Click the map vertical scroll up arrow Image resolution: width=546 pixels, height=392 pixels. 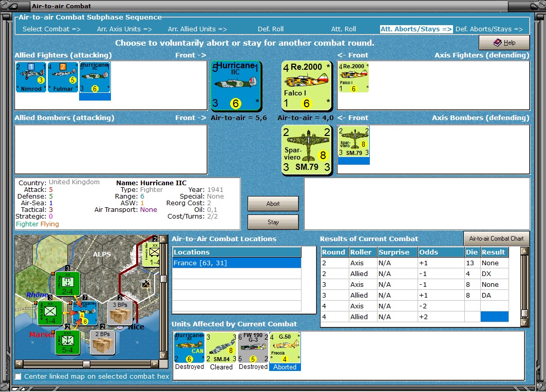point(163,240)
